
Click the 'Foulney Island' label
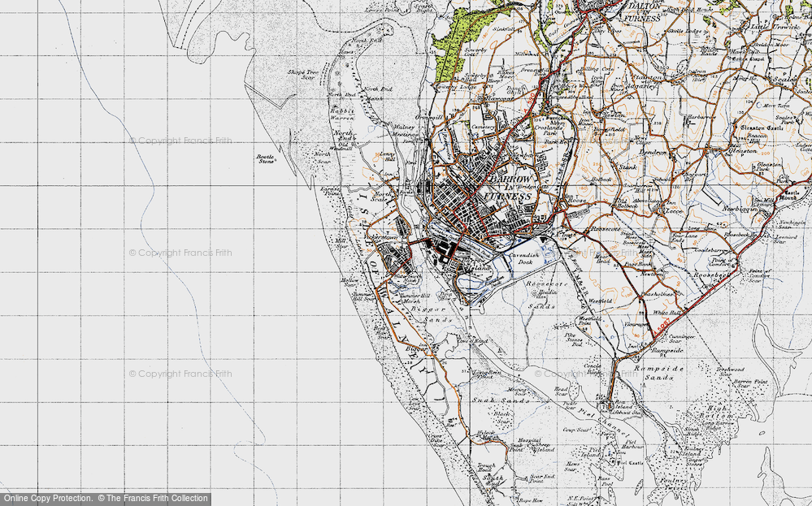693,452
